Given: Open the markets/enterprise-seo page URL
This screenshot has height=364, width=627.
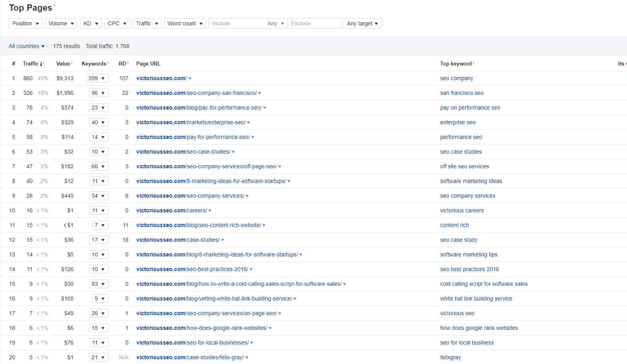Looking at the screenshot, I should coord(191,122).
